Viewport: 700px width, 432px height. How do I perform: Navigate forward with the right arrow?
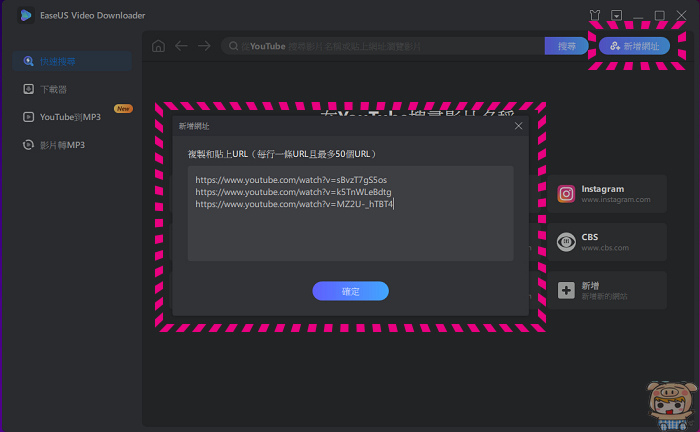(x=204, y=46)
